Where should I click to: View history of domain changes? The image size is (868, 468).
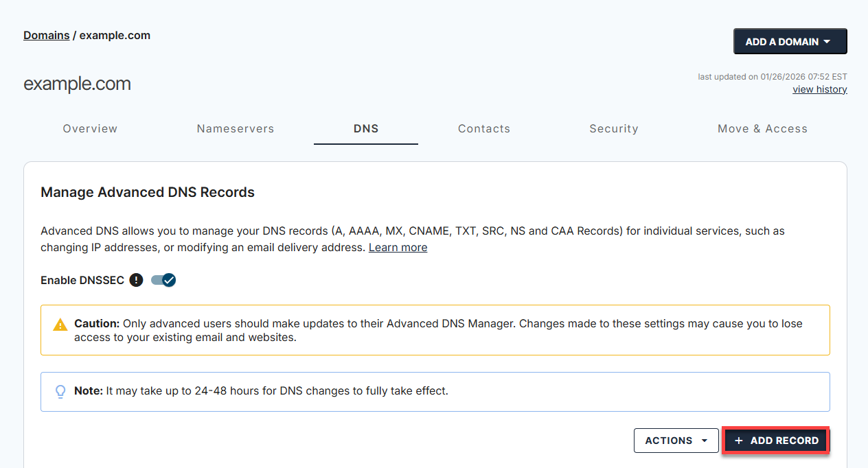click(819, 89)
